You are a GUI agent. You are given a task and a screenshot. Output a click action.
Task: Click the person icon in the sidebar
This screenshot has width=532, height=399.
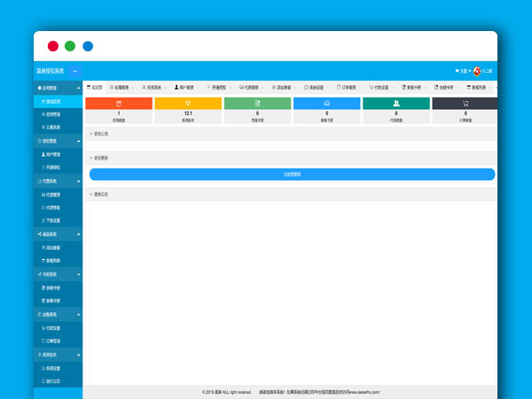[x=43, y=153]
